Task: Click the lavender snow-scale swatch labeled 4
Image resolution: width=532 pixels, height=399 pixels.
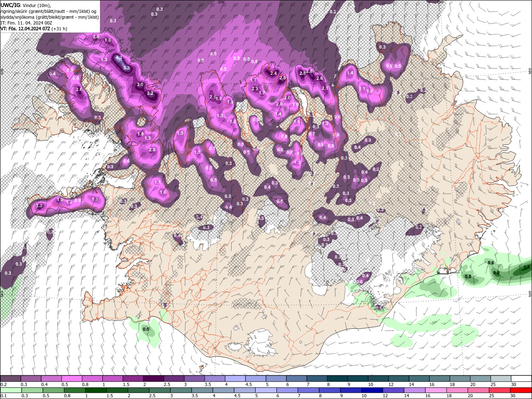Action: pos(234,379)
